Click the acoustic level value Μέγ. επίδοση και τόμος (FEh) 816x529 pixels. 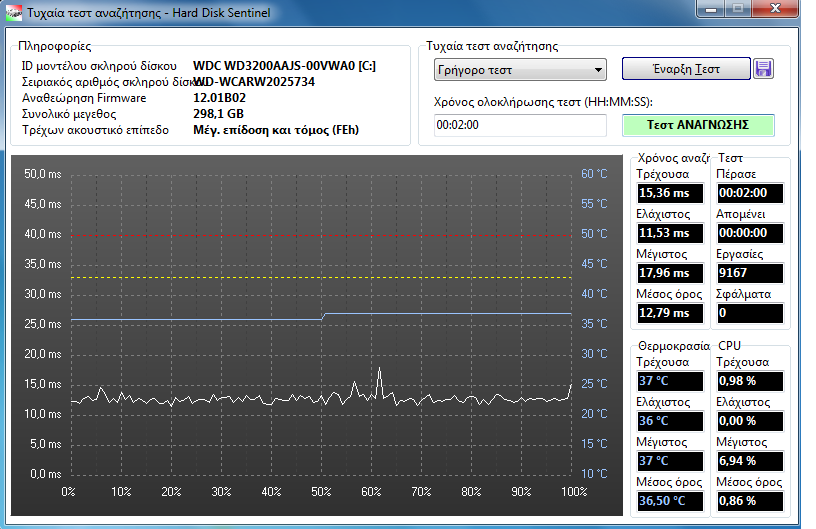276,130
